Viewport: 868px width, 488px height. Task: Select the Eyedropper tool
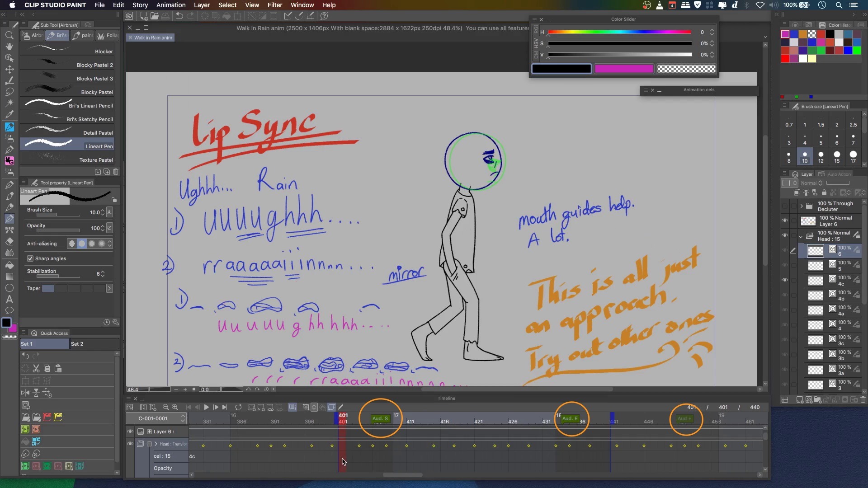pyautogui.click(x=9, y=114)
